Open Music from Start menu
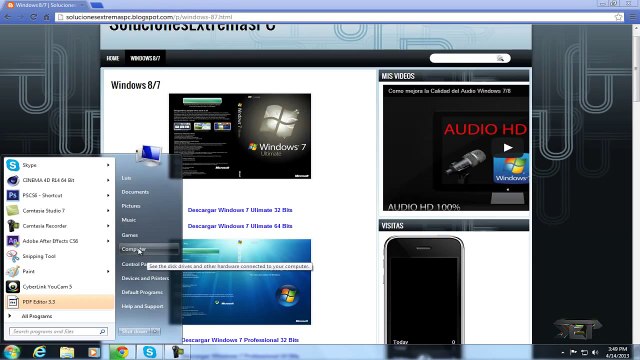 click(129, 220)
